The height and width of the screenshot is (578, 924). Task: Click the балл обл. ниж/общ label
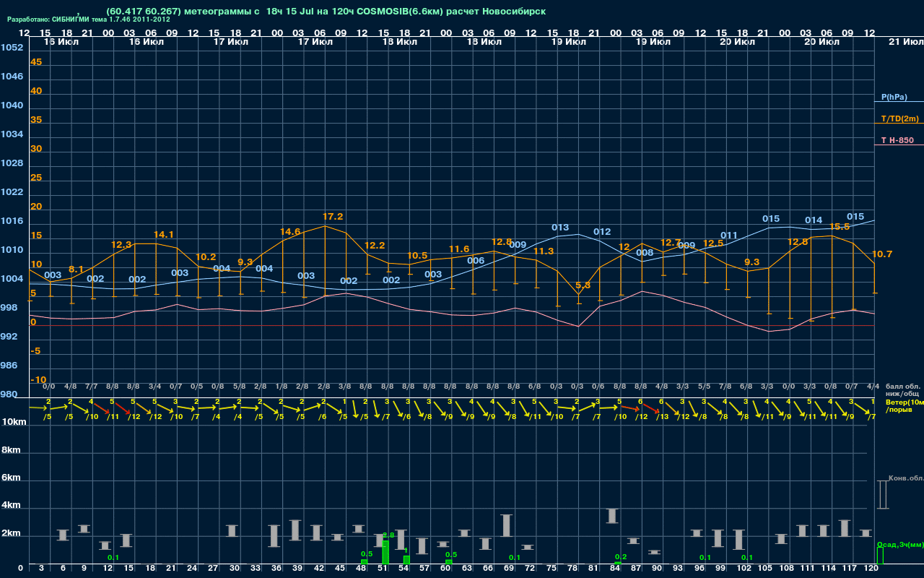[x=902, y=390]
